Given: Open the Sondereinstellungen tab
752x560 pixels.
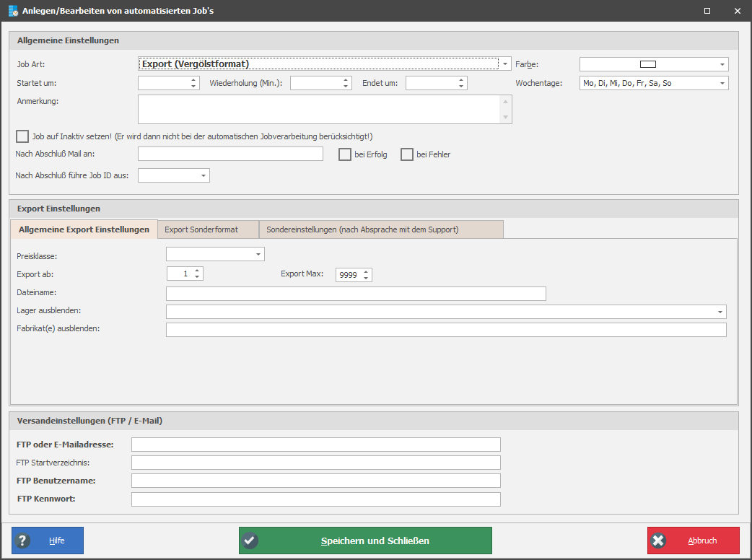Looking at the screenshot, I should (x=381, y=229).
